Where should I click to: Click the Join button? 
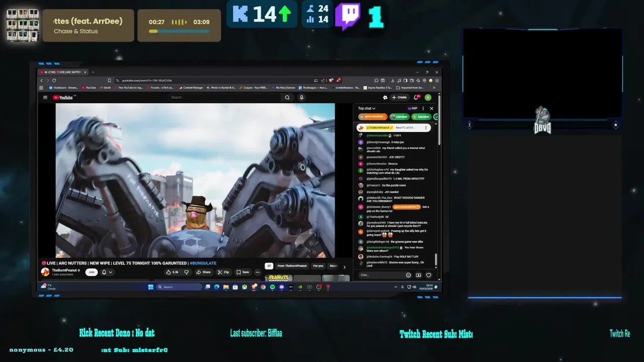click(x=91, y=272)
